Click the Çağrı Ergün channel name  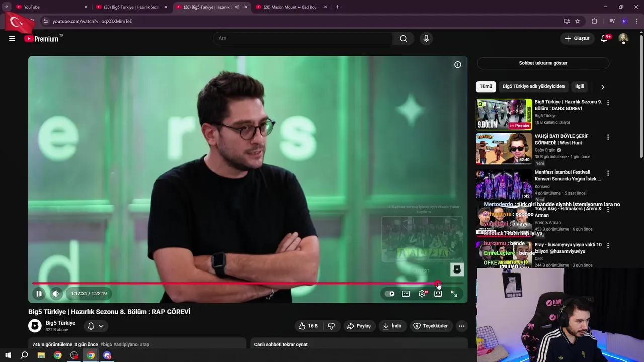click(545, 150)
